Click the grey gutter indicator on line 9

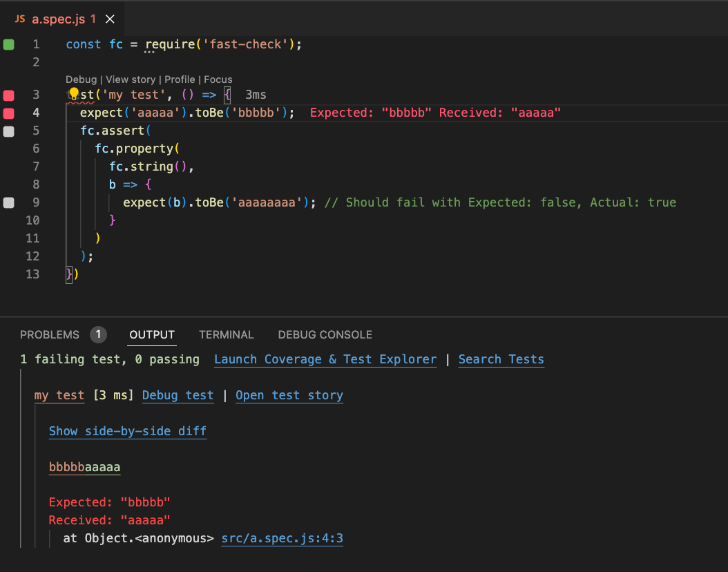pos(9,202)
